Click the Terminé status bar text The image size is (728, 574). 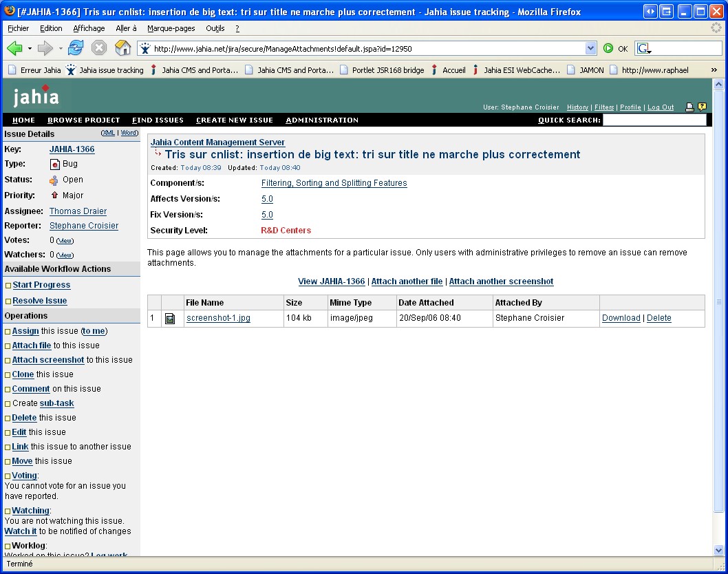(19, 564)
